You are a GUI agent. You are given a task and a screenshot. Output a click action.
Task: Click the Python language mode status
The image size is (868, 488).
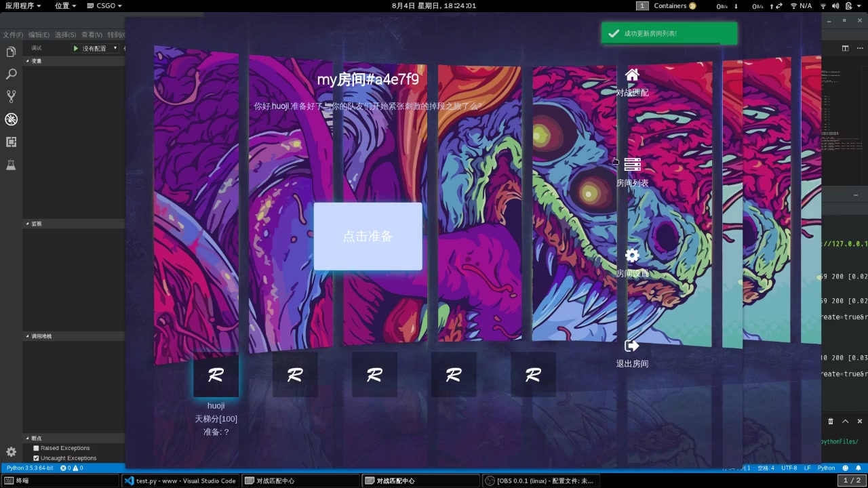click(826, 468)
